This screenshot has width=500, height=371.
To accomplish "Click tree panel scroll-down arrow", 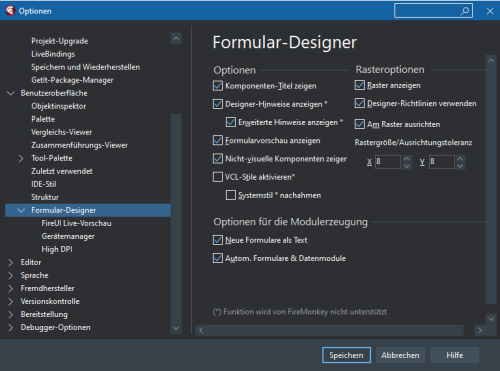I will [176, 328].
